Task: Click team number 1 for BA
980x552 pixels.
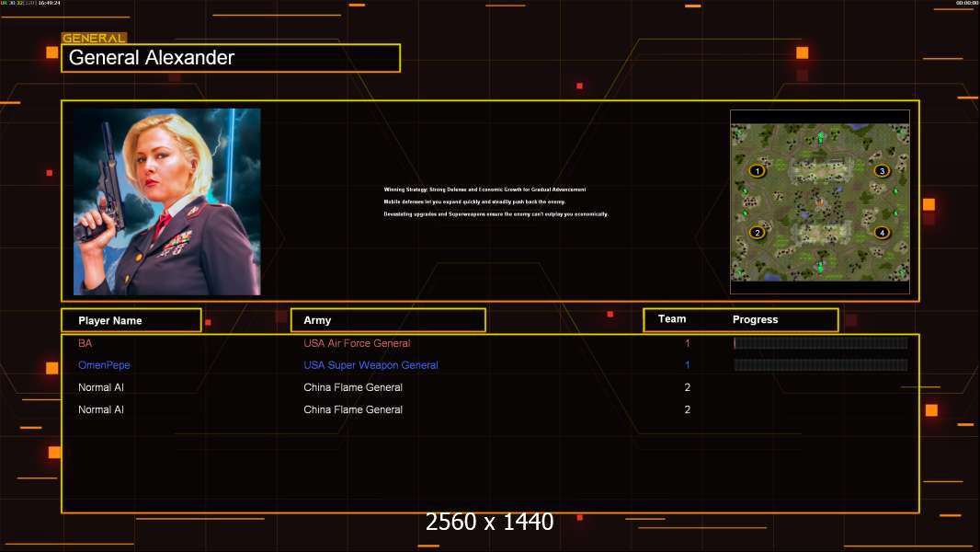Action: tap(687, 343)
